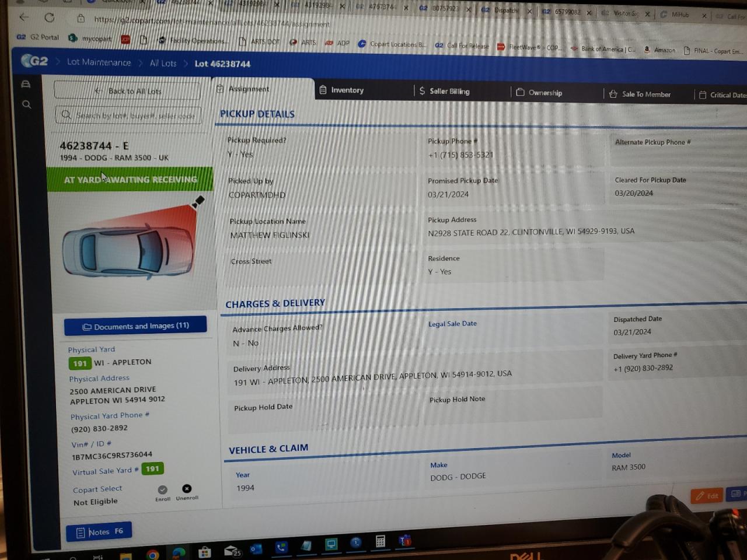Open Google Chrome from the taskbar
Image resolution: width=747 pixels, height=560 pixels.
click(x=152, y=555)
